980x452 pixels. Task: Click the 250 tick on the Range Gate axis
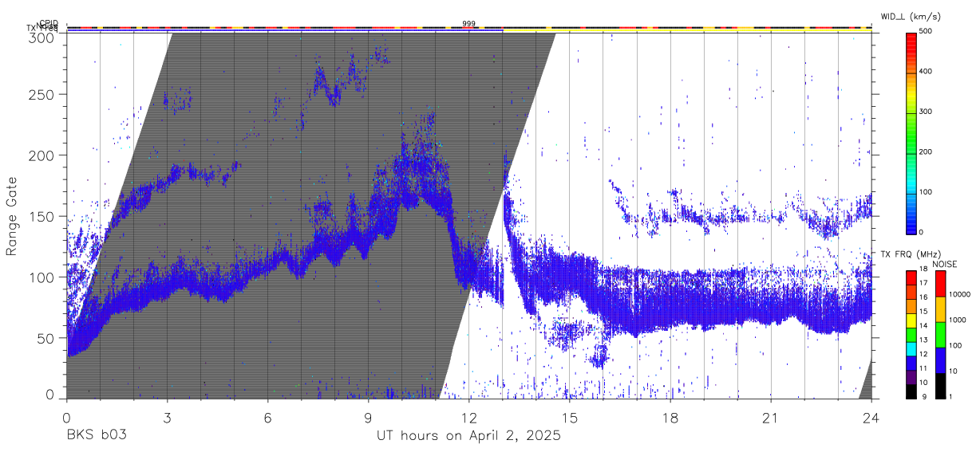tap(41, 94)
